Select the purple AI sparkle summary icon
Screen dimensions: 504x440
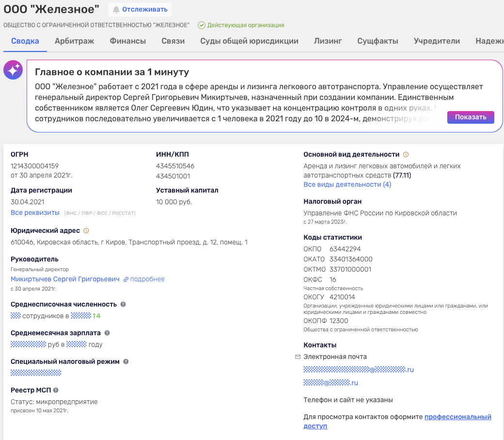pos(13,69)
